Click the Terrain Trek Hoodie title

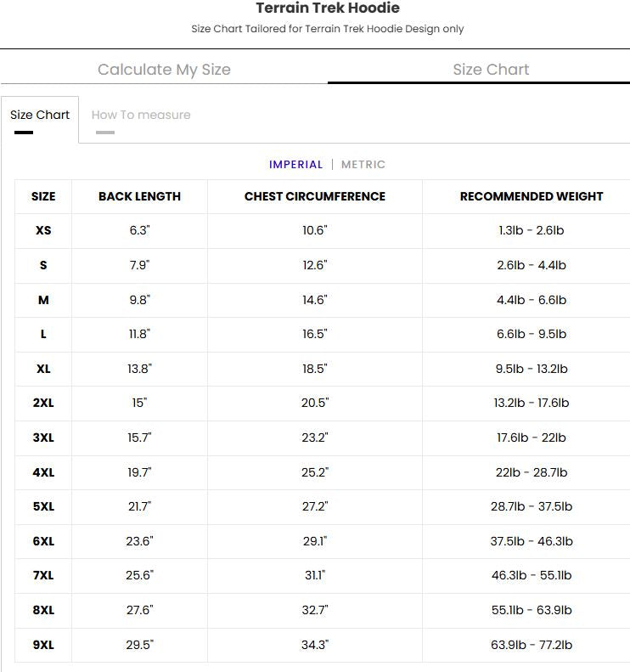coord(328,8)
